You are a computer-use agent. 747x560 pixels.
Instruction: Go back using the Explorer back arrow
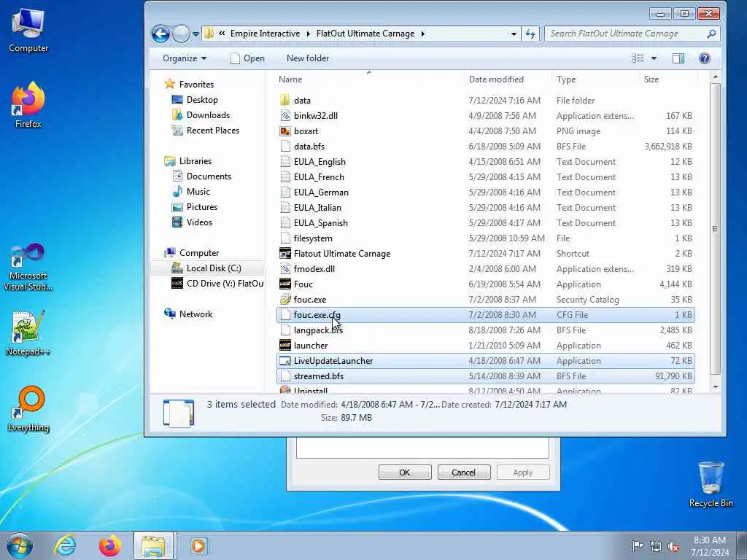[x=160, y=34]
